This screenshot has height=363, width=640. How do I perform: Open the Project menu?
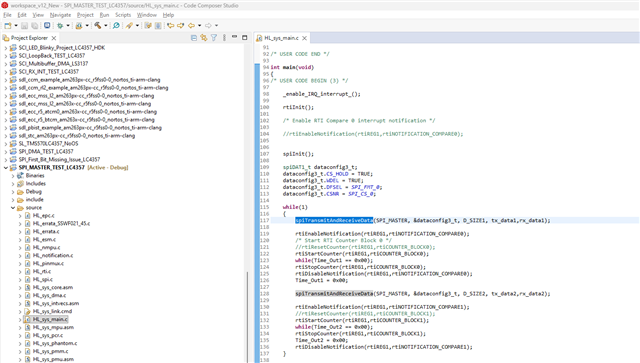tap(85, 15)
